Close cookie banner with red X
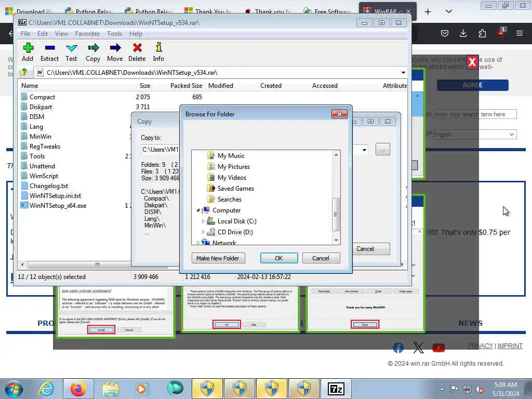The image size is (532, 399). point(472,62)
